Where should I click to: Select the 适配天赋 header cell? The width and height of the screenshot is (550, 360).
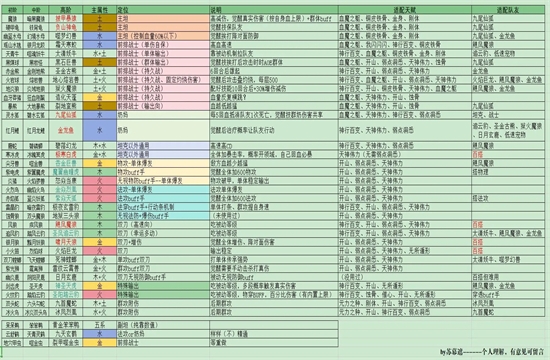pyautogui.click(x=405, y=10)
